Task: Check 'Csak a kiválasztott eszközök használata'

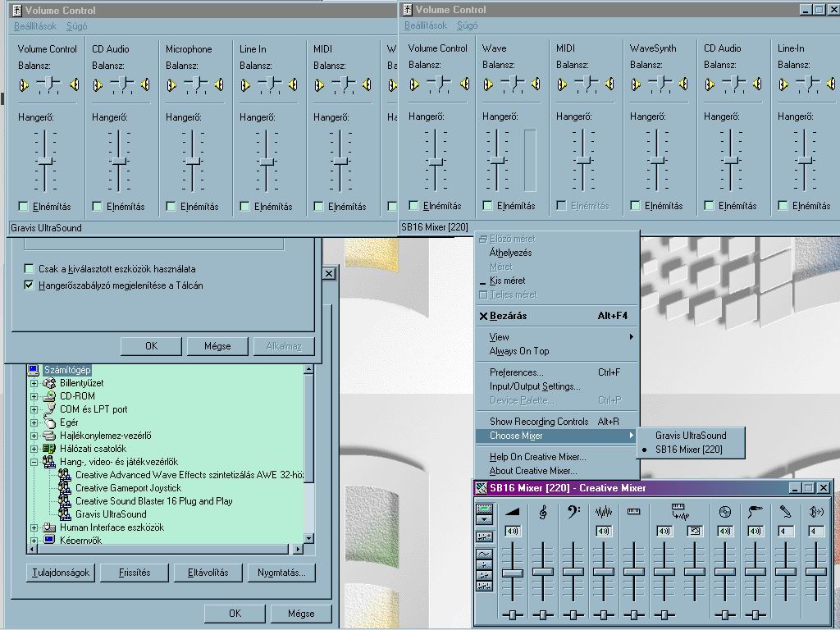Action: coord(29,268)
